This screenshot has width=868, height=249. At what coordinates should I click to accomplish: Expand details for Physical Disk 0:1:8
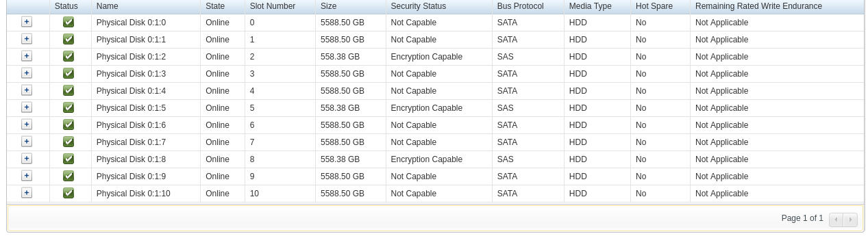27,159
